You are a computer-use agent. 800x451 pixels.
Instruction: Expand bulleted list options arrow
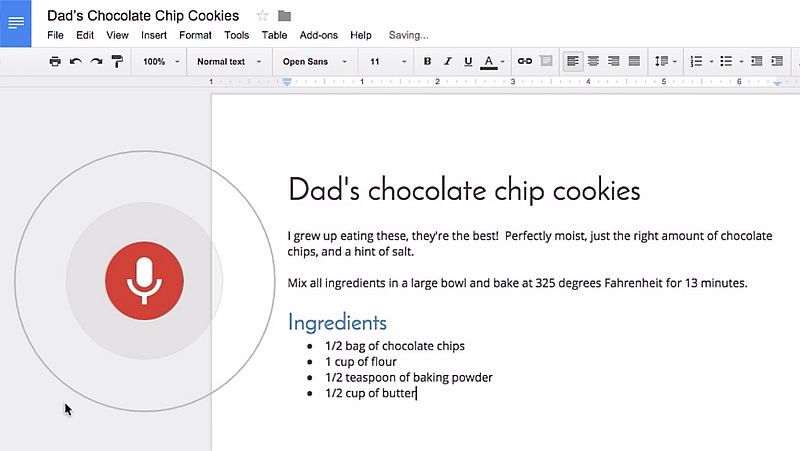click(741, 62)
